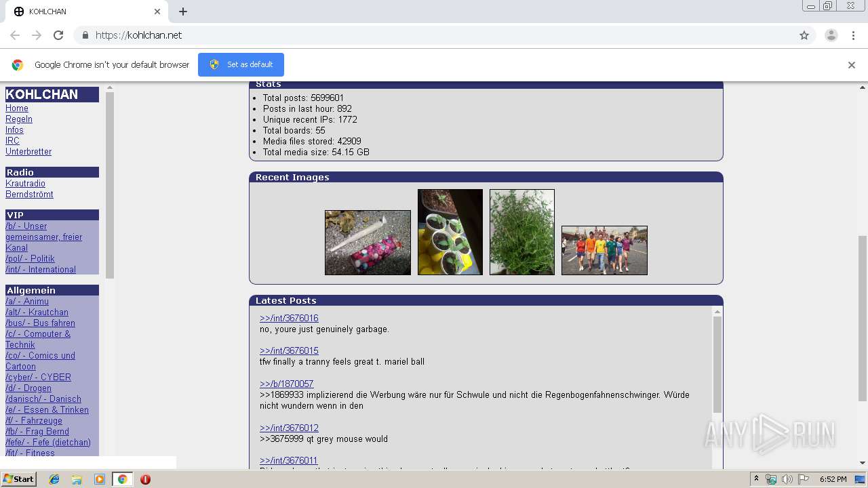Open the /co/ - Comics und Cartoon board

[x=40, y=361]
